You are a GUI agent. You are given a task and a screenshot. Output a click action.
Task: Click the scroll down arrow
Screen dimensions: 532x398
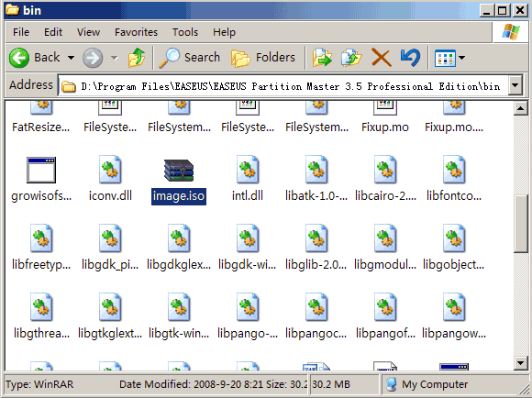520,363
